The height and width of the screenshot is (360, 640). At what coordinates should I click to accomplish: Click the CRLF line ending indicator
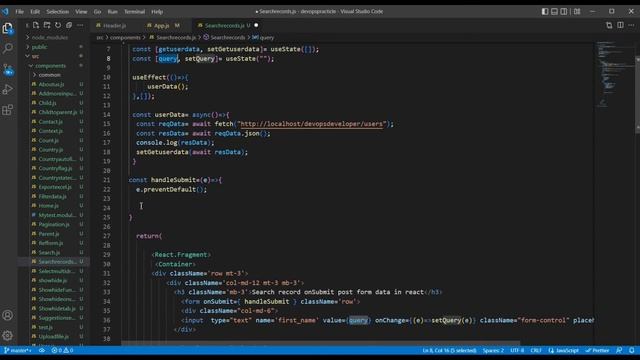pyautogui.click(x=536, y=351)
